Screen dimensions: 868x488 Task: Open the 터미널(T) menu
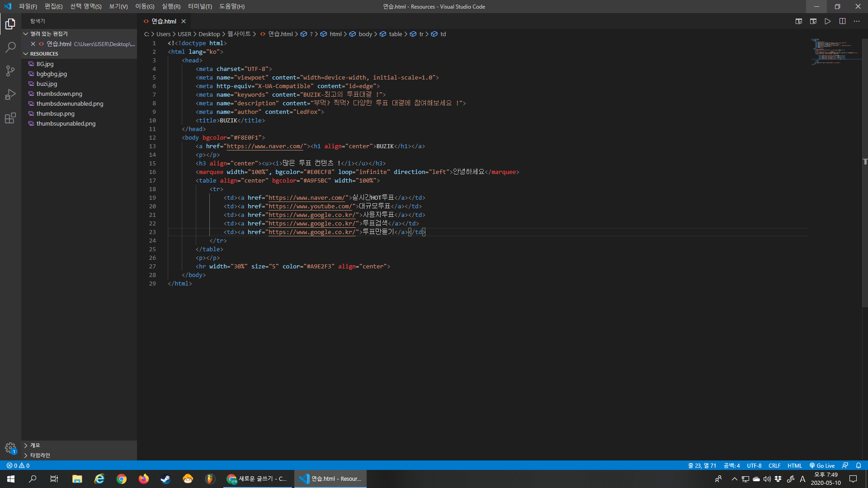200,6
